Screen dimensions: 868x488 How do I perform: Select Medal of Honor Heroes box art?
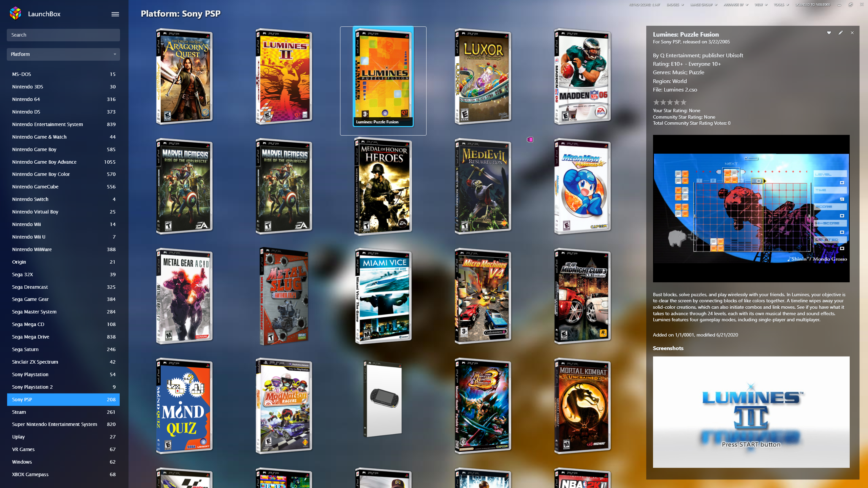(x=383, y=186)
